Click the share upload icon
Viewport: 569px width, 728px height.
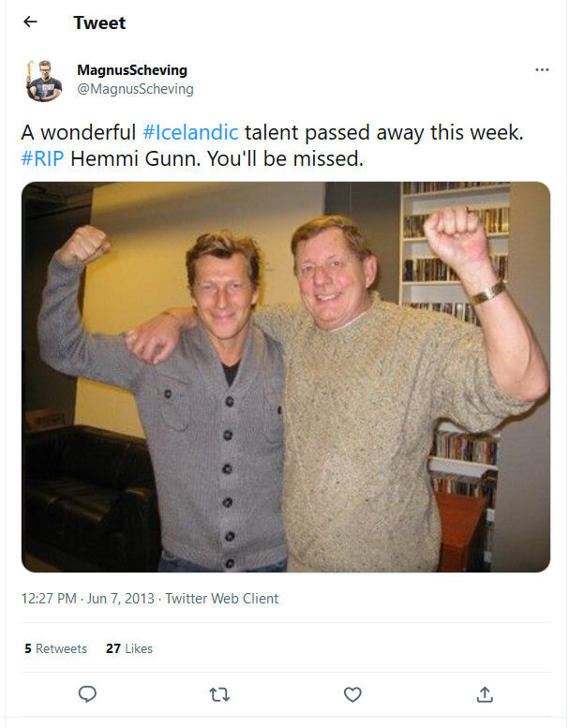pyautogui.click(x=485, y=694)
